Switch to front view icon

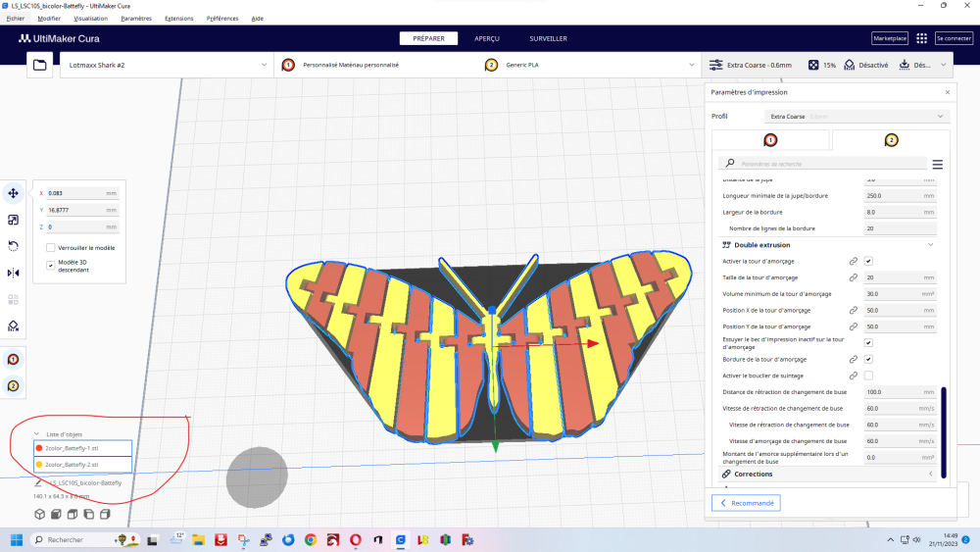(x=56, y=514)
